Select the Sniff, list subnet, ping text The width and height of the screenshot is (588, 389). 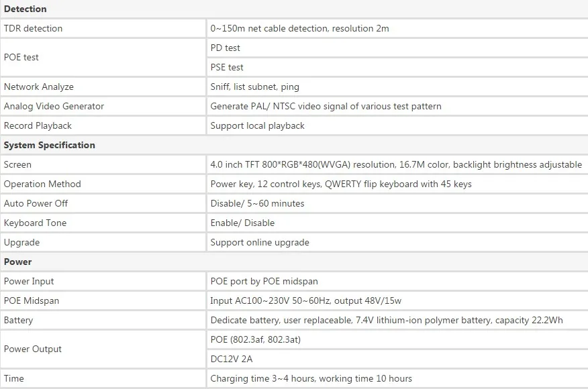(x=254, y=87)
